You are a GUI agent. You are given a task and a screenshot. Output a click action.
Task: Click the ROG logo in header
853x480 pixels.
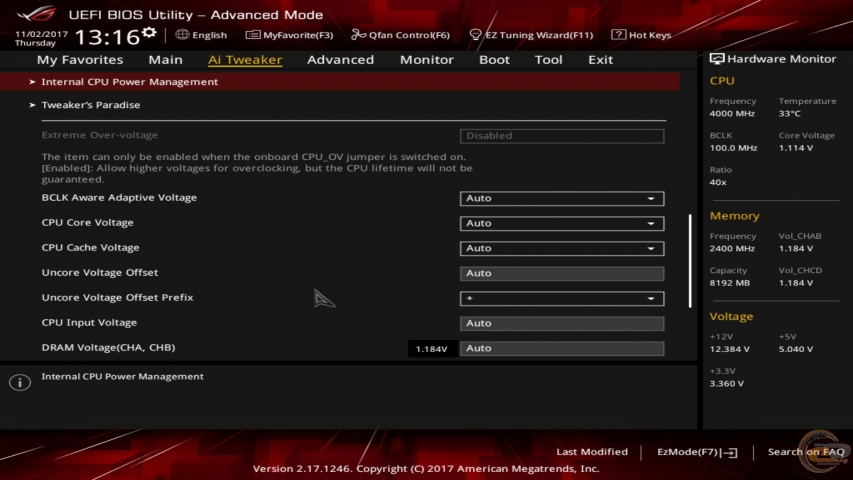(x=38, y=14)
